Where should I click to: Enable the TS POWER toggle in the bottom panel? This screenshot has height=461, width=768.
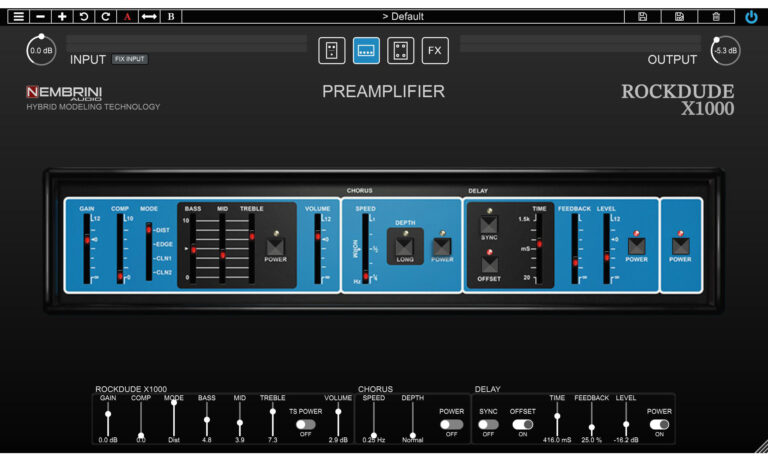tap(306, 424)
